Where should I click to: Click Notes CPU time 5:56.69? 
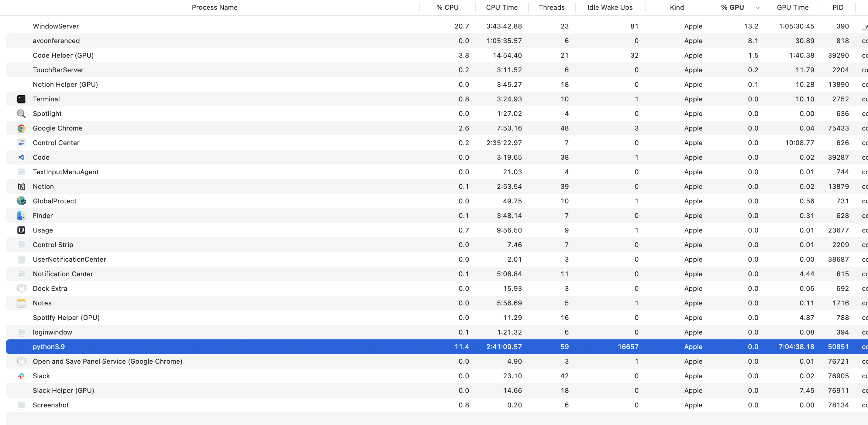pyautogui.click(x=509, y=303)
